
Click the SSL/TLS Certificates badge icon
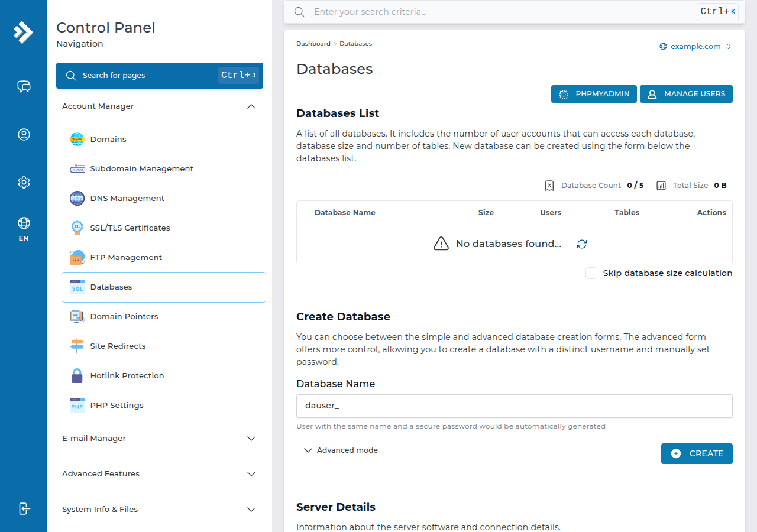(77, 228)
